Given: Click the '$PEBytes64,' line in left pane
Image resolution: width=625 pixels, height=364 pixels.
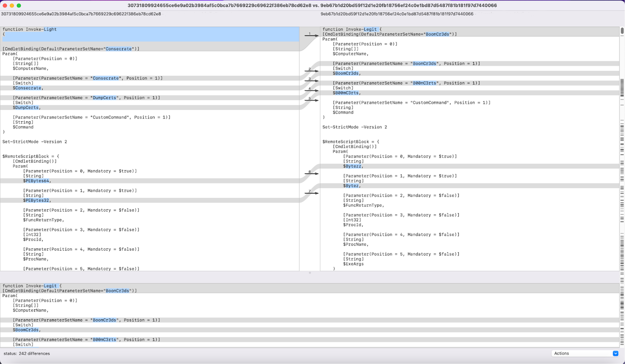Looking at the screenshot, I should tap(37, 181).
